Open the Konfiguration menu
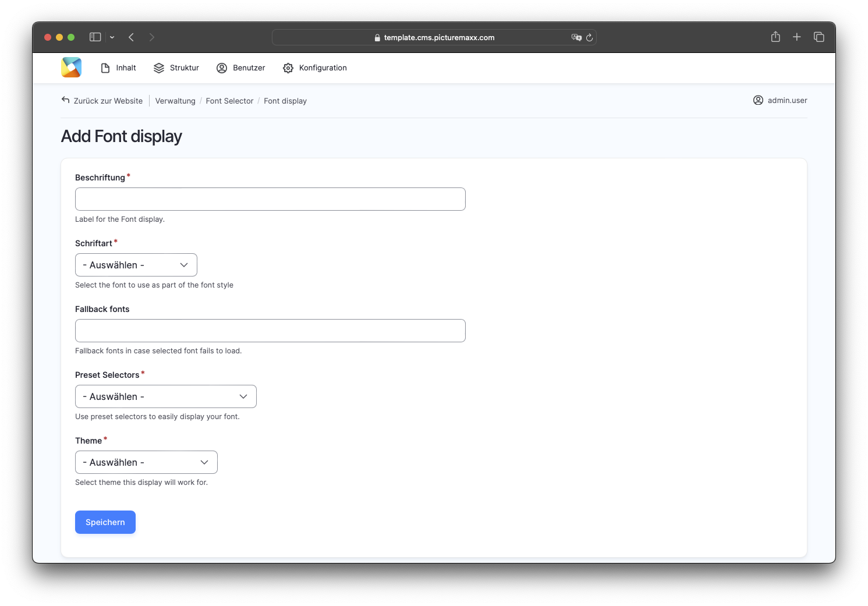The width and height of the screenshot is (868, 606). click(315, 68)
